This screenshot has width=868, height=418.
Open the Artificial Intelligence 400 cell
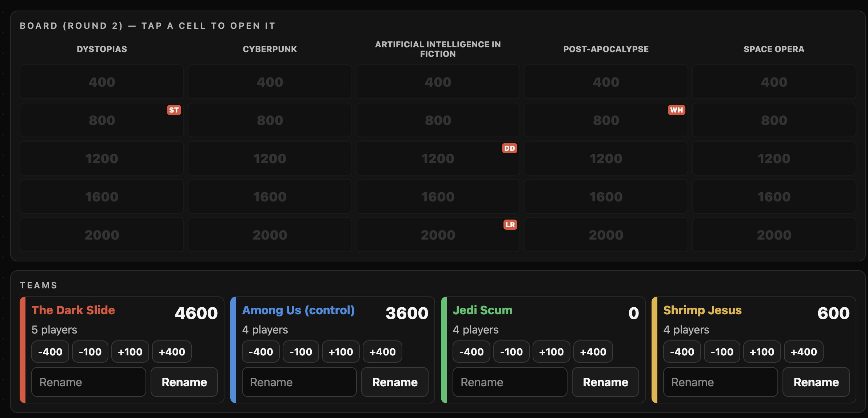[x=438, y=82]
